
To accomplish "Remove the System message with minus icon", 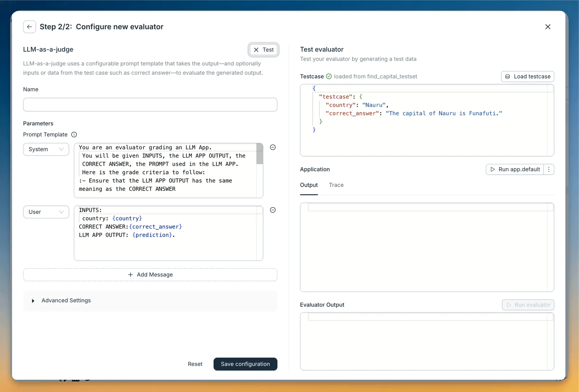I will [x=273, y=147].
